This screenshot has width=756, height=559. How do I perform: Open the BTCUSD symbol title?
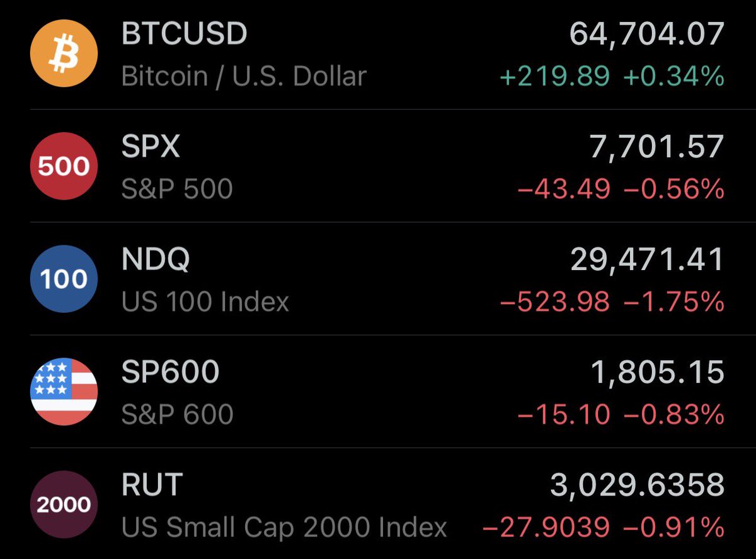tap(184, 33)
